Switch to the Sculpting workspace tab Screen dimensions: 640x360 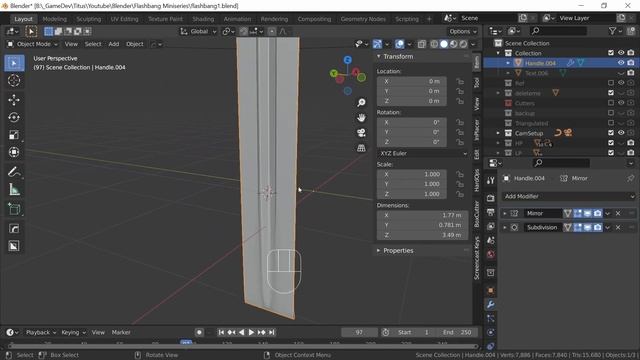(x=89, y=19)
